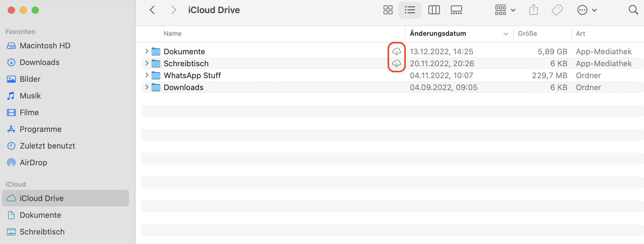Open the group-by options dropdown
The height and width of the screenshot is (244, 644).
[x=505, y=10]
